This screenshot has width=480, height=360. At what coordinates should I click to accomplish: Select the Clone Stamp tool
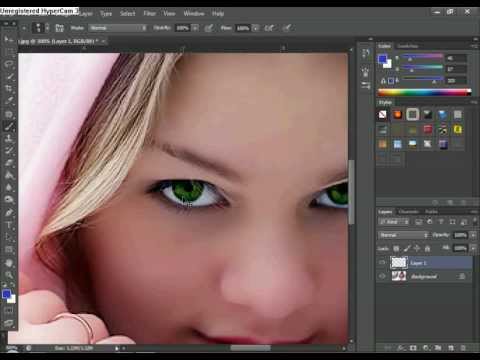click(9, 138)
